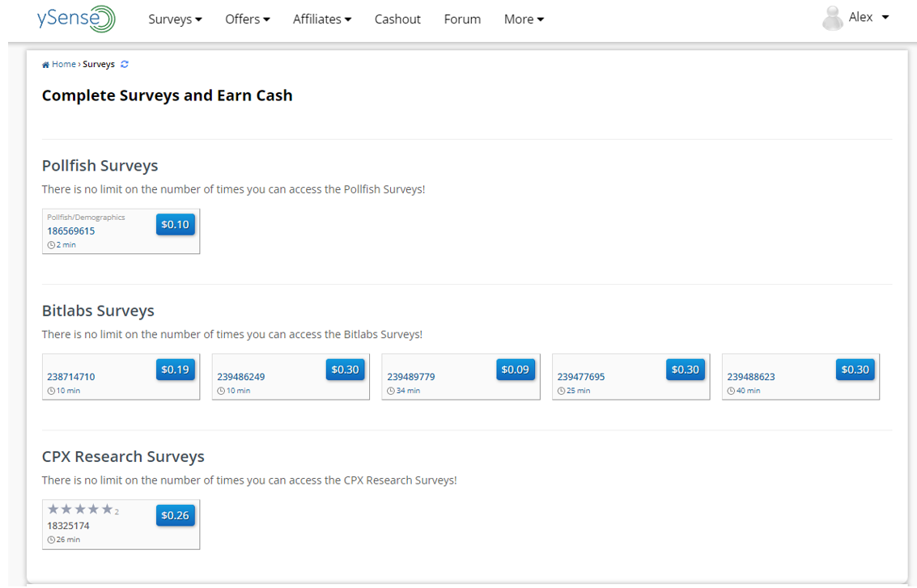Open the Surveys dropdown menu
Screen dimensions: 917x588
point(175,19)
